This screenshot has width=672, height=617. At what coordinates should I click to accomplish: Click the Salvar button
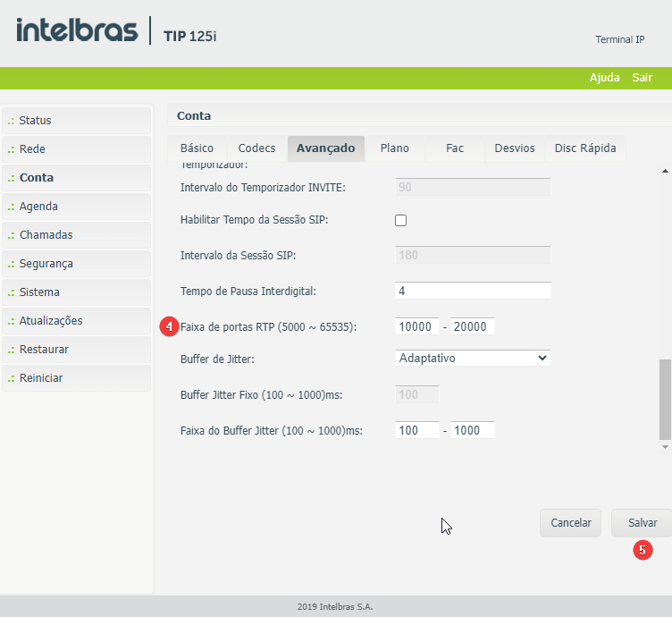[x=642, y=523]
